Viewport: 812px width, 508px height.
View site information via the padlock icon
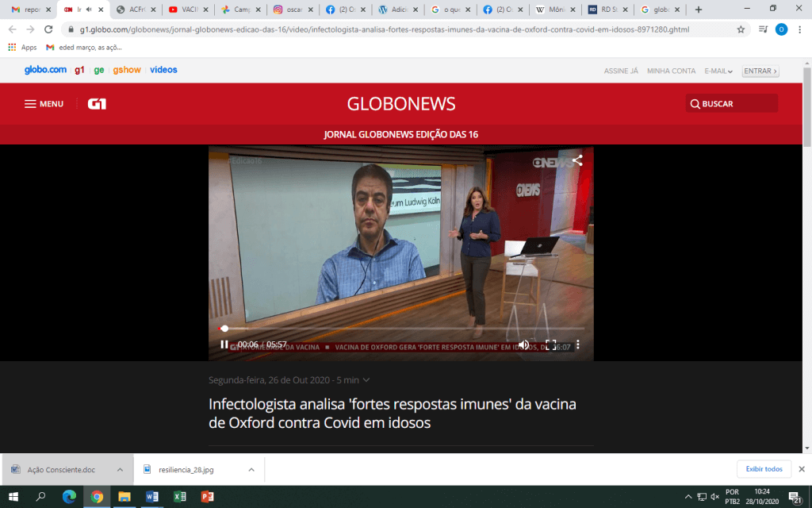tap(71, 29)
